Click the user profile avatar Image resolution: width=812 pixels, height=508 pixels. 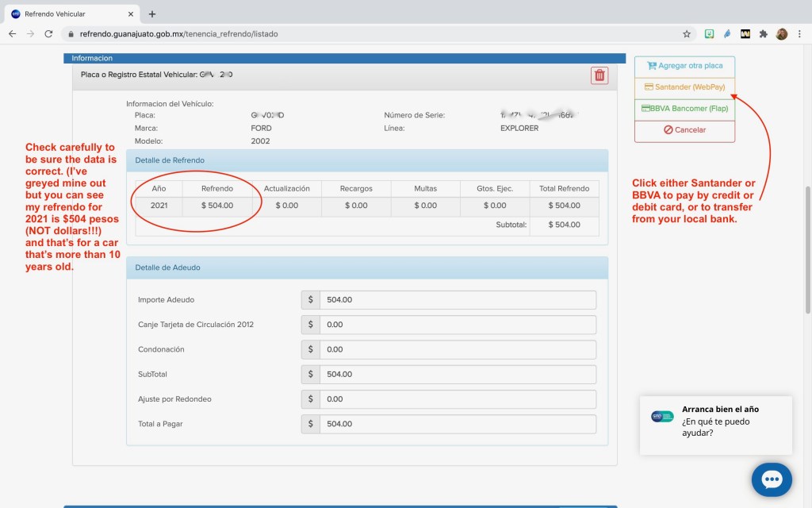click(782, 34)
